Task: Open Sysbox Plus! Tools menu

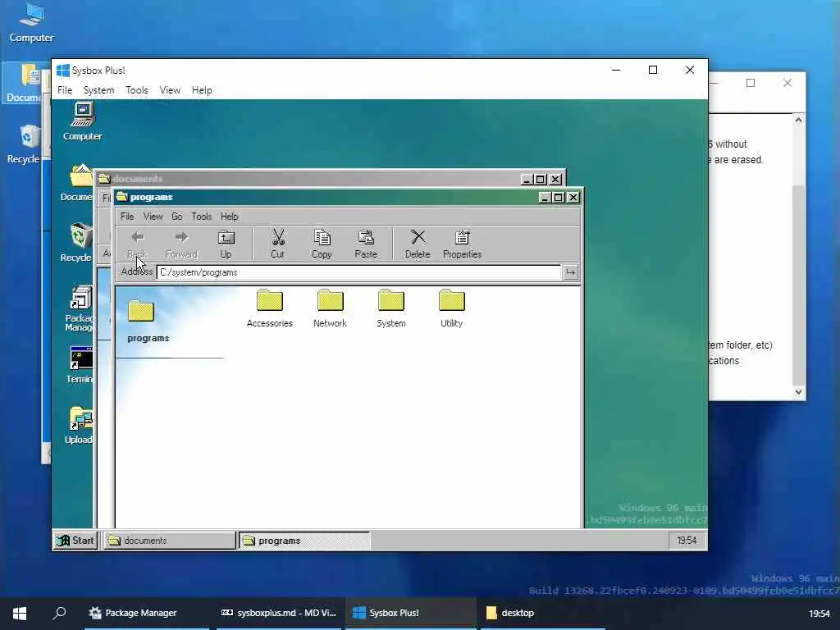Action: pos(137,90)
